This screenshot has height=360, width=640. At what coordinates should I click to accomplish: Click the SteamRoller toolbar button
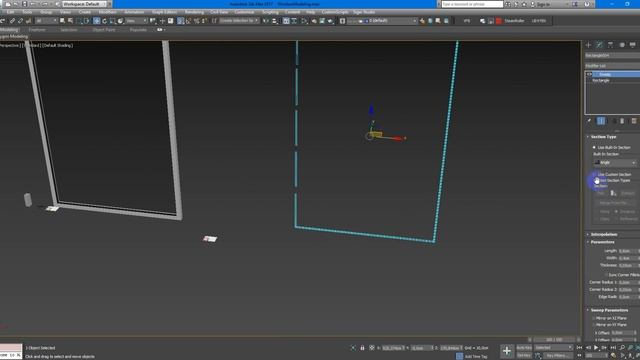click(514, 21)
